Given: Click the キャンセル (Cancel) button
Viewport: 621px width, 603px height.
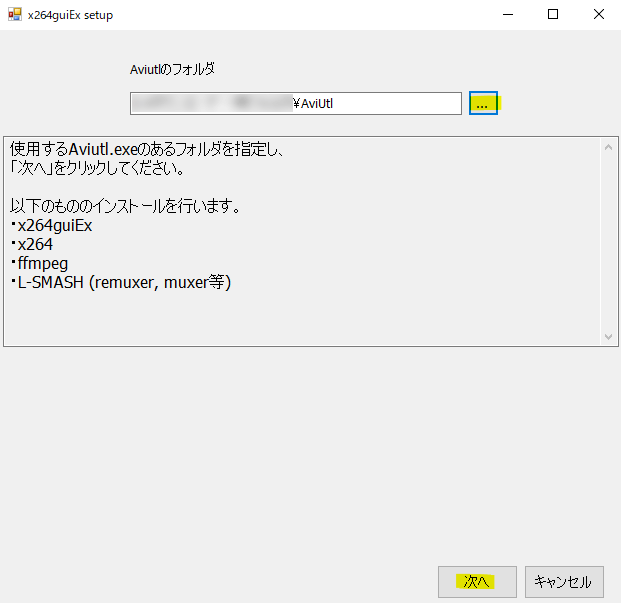Looking at the screenshot, I should (564, 582).
